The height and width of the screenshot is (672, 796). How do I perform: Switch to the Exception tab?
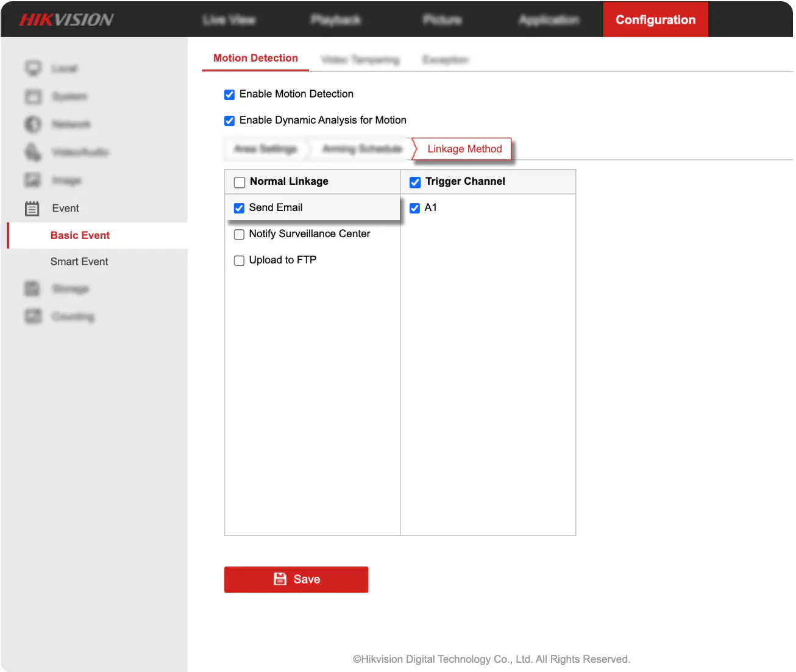[x=446, y=60]
